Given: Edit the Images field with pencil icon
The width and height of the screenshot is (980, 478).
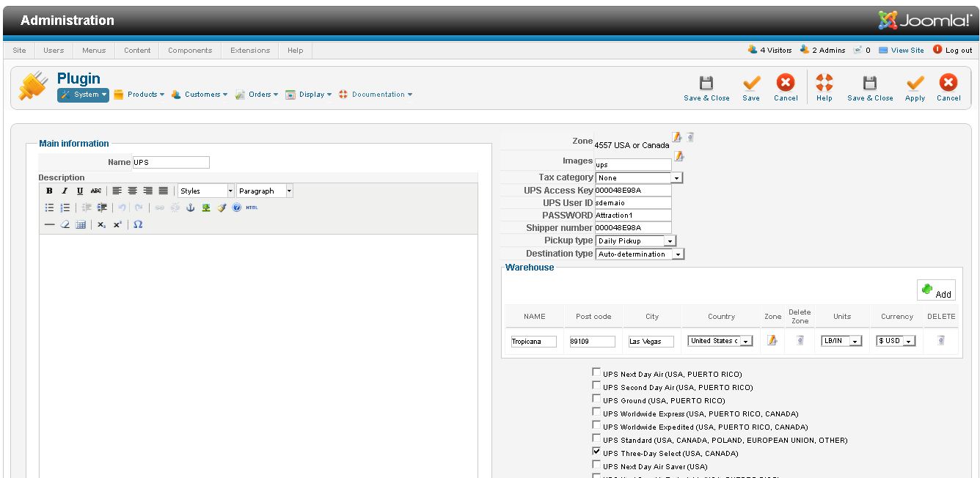Looking at the screenshot, I should tap(679, 155).
